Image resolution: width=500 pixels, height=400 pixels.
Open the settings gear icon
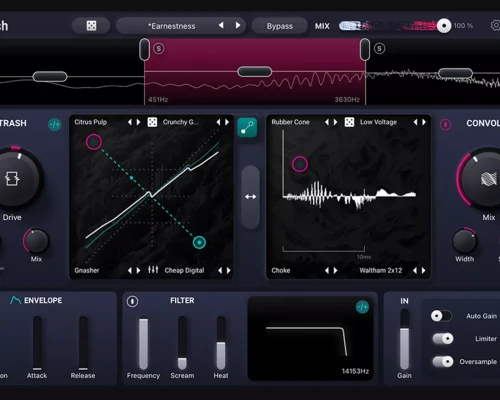(495, 26)
